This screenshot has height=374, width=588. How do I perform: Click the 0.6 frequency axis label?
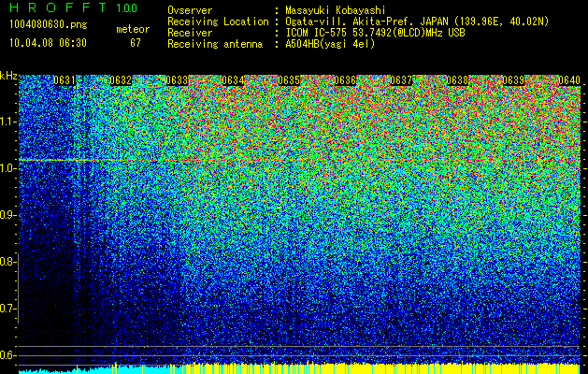[8, 355]
